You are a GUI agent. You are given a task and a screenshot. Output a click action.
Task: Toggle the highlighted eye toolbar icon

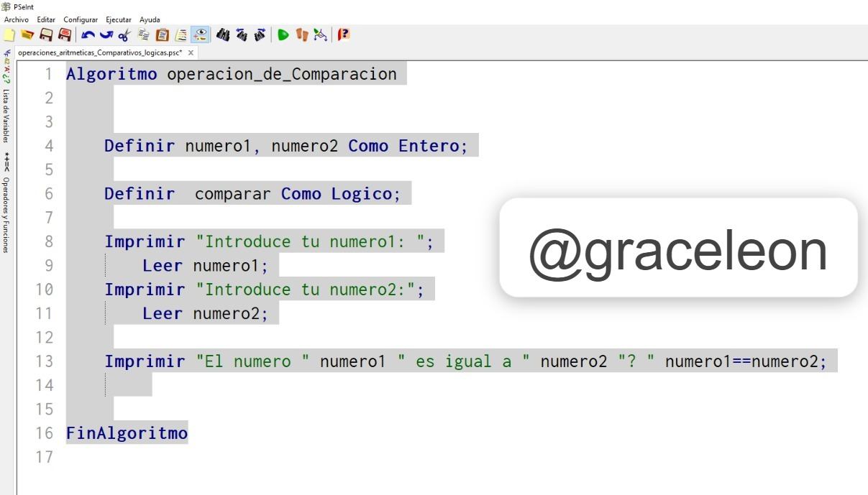click(x=201, y=34)
